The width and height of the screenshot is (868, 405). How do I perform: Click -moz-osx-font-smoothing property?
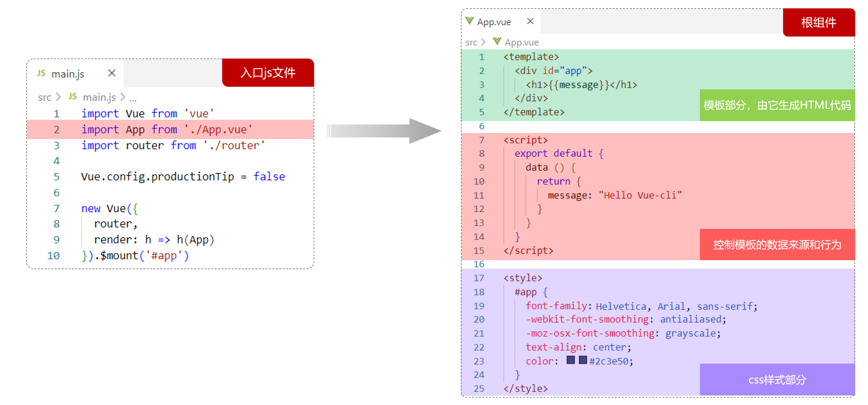590,333
